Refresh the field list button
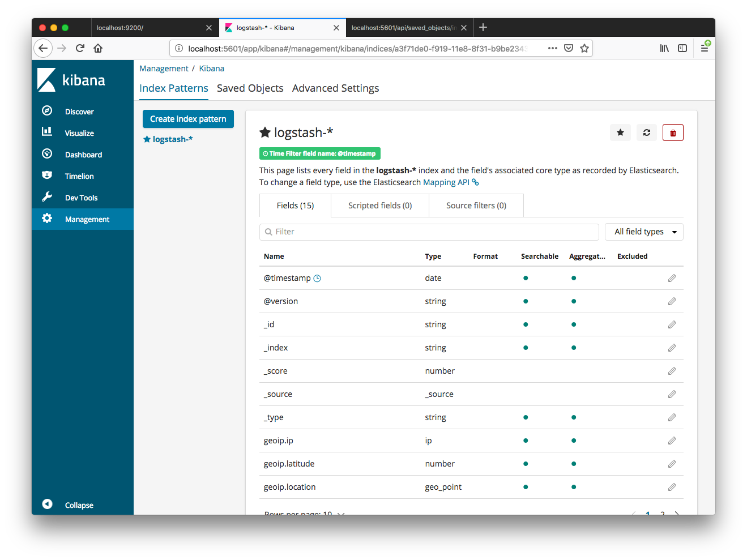This screenshot has width=747, height=560. (x=646, y=132)
